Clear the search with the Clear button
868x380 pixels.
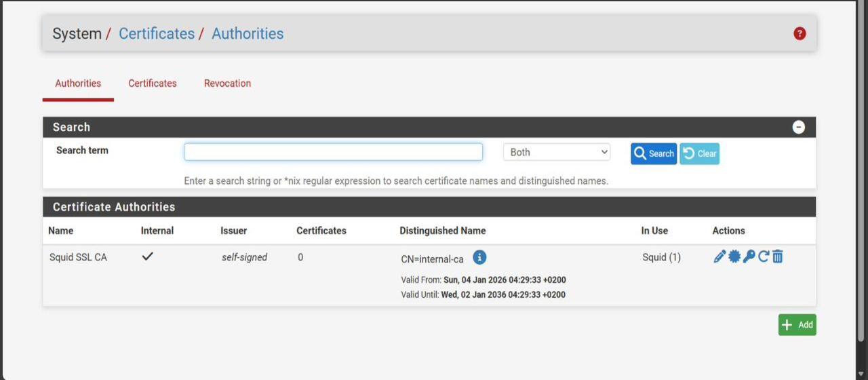699,153
